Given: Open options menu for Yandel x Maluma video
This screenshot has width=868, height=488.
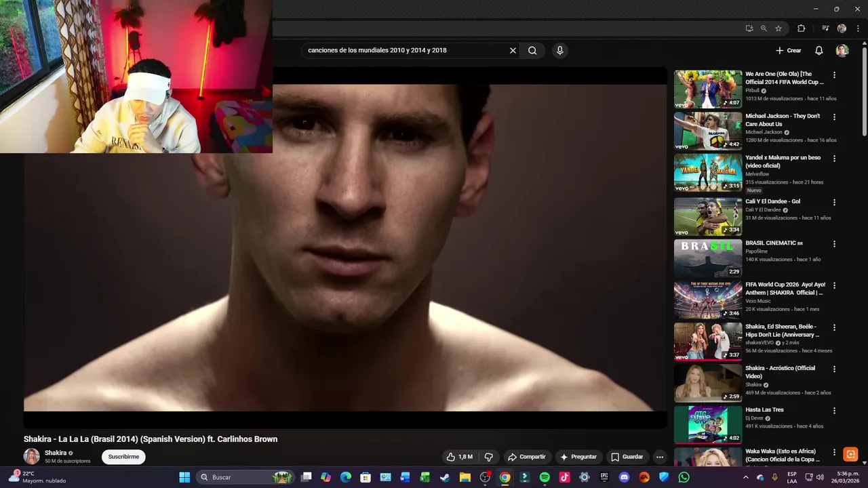Looking at the screenshot, I should (834, 159).
